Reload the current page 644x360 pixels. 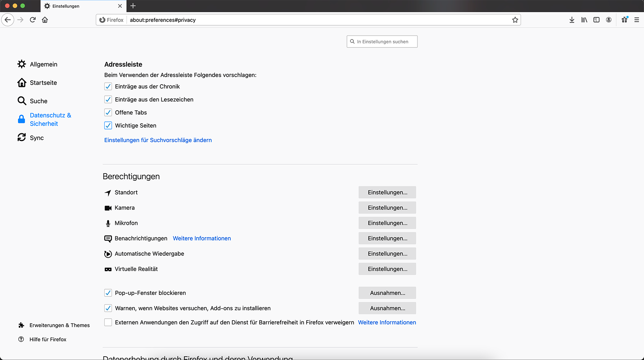[33, 20]
